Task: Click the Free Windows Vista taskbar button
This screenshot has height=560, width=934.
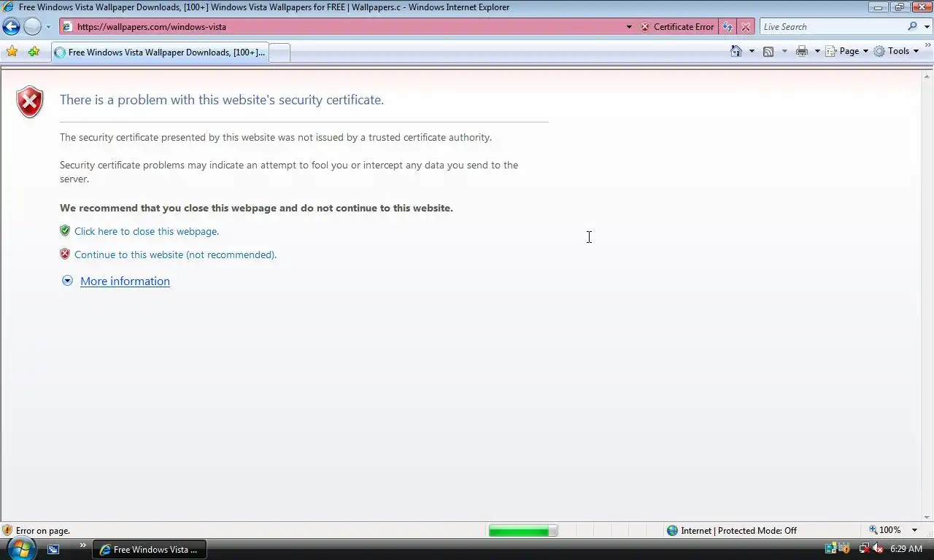Action: click(x=150, y=549)
